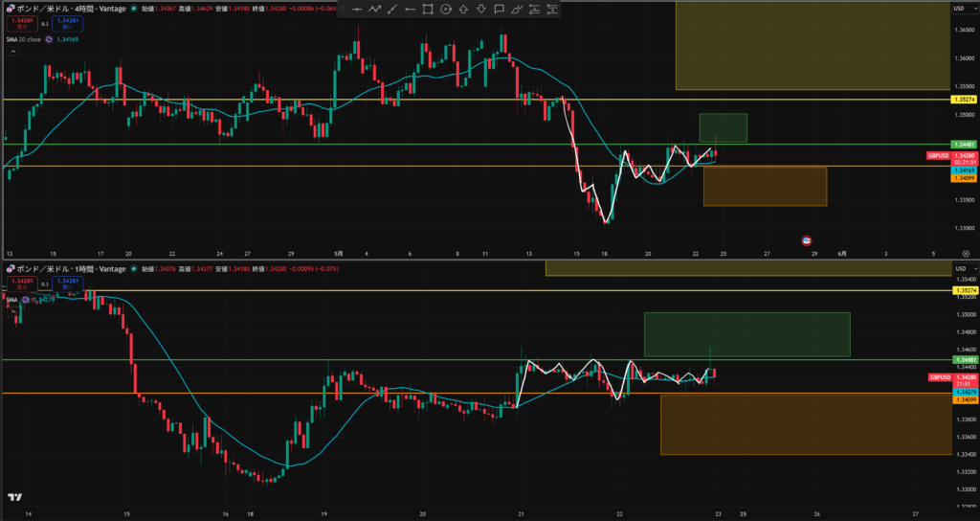Click the event flag marker on upper timeline
Screen dimensions: 980x521
point(806,240)
